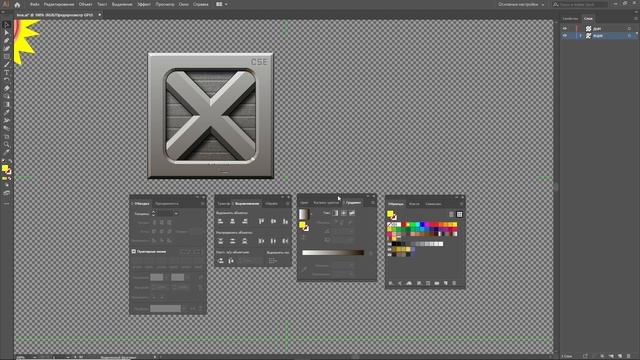
Task: Select the Selection tool in the toolbar
Action: pyautogui.click(x=6, y=25)
